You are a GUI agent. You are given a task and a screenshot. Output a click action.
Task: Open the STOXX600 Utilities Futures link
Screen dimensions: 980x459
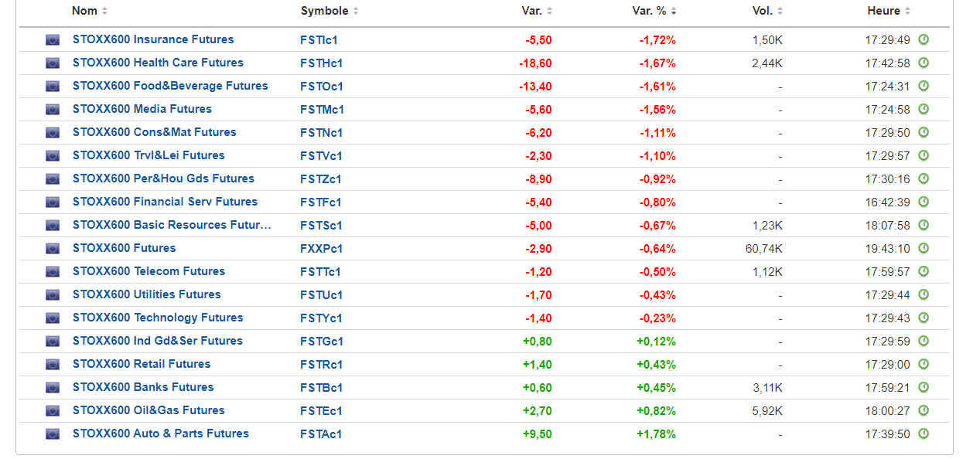click(x=147, y=294)
